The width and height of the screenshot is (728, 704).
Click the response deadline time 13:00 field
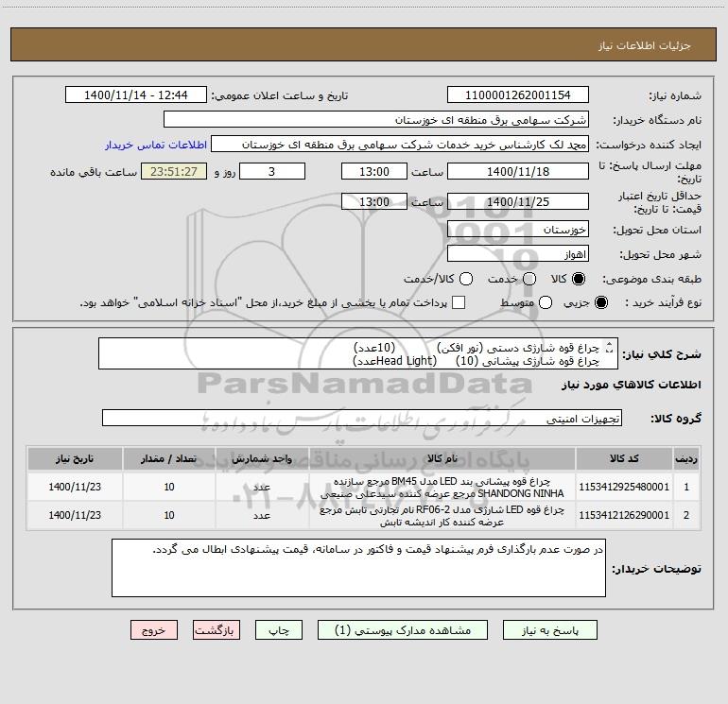pos(374,171)
